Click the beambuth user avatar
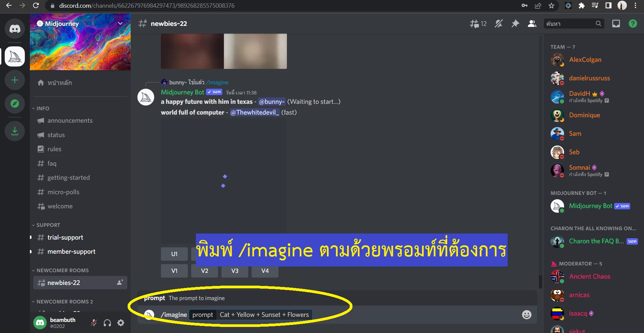This screenshot has height=333, width=644. pyautogui.click(x=40, y=323)
